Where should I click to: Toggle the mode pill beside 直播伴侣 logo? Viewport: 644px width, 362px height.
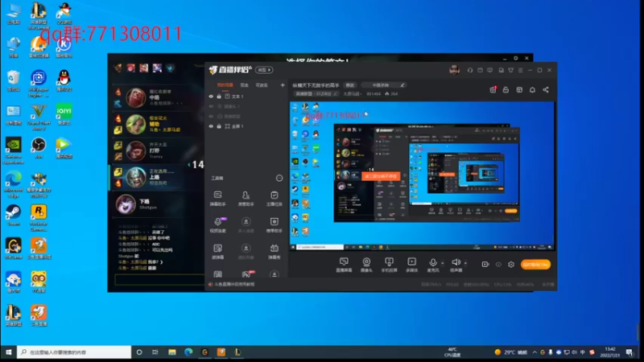point(264,70)
